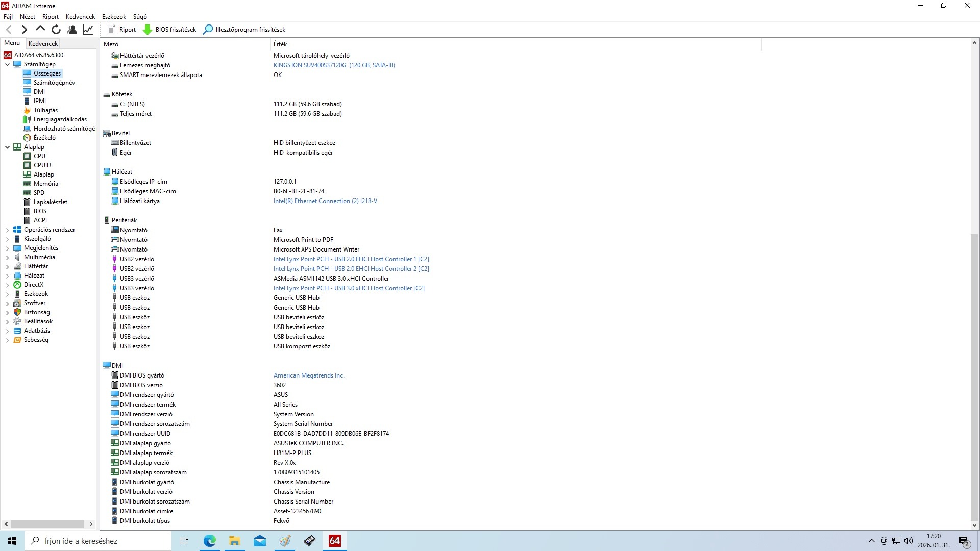Expand the Operációs rendszer node
Image resolution: width=980 pixels, height=551 pixels.
(x=7, y=230)
